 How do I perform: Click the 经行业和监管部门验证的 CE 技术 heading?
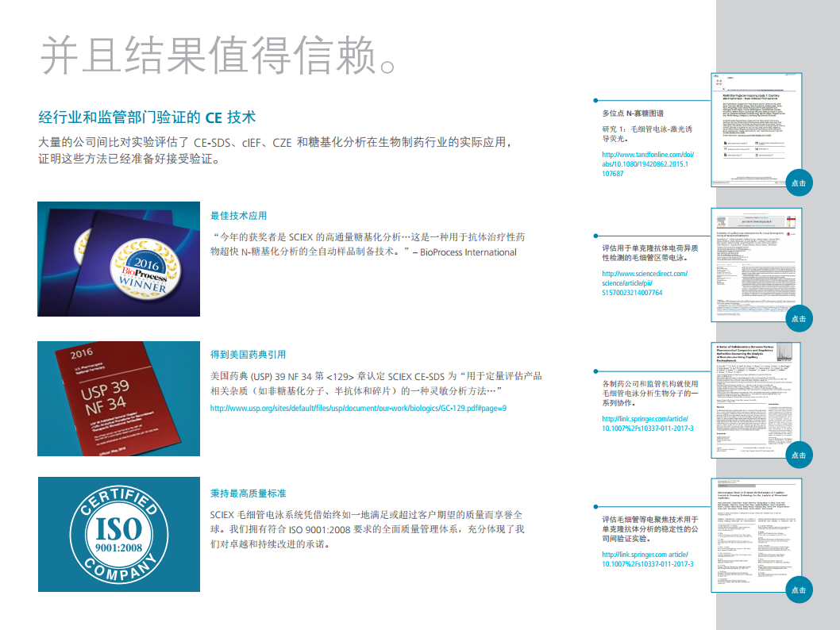coord(147,117)
